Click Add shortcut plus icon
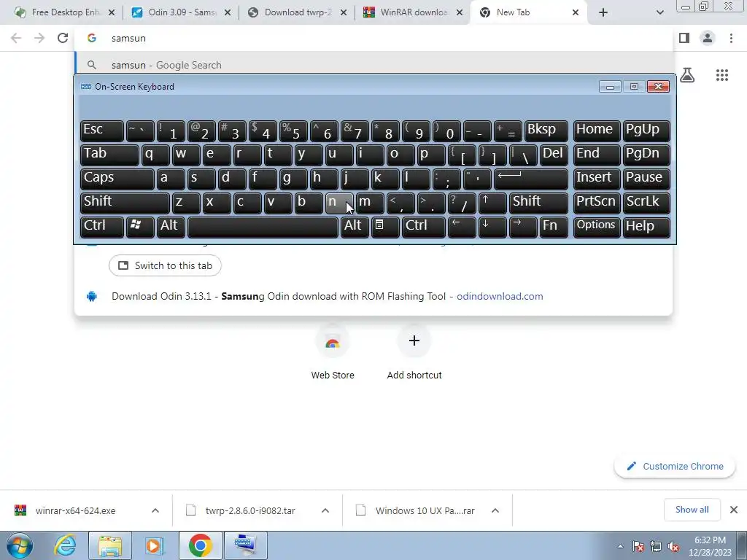Image resolution: width=747 pixels, height=560 pixels. (414, 341)
